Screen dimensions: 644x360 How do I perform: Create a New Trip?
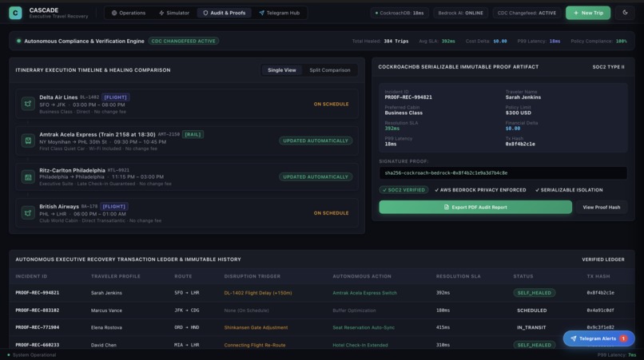coord(588,13)
